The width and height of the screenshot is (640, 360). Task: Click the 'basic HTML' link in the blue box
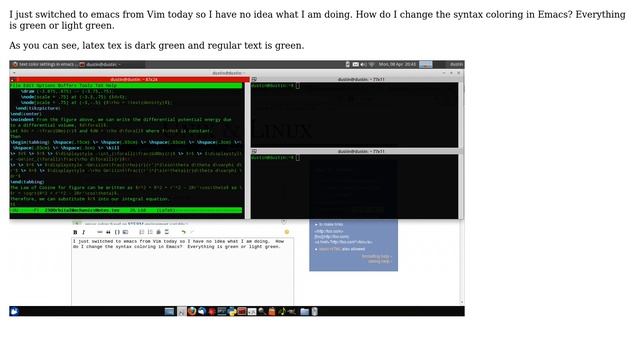[329, 249]
